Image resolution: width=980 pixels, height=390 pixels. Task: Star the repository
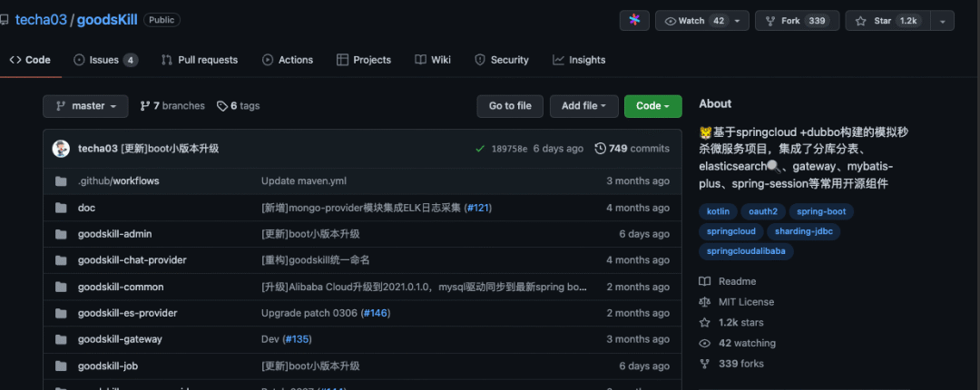[x=888, y=21]
